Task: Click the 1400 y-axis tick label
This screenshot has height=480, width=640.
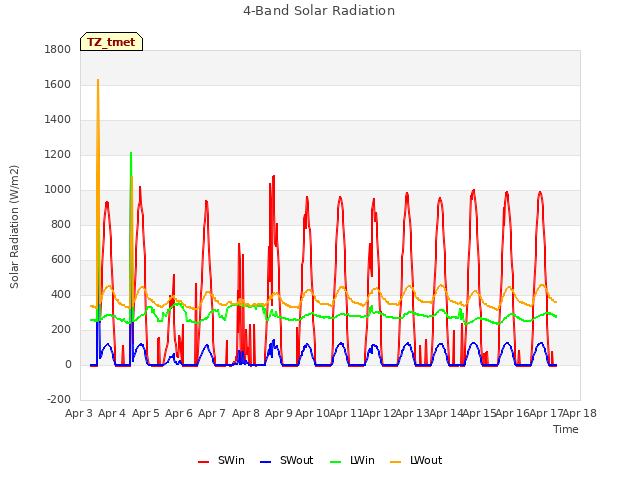Action: 58,120
